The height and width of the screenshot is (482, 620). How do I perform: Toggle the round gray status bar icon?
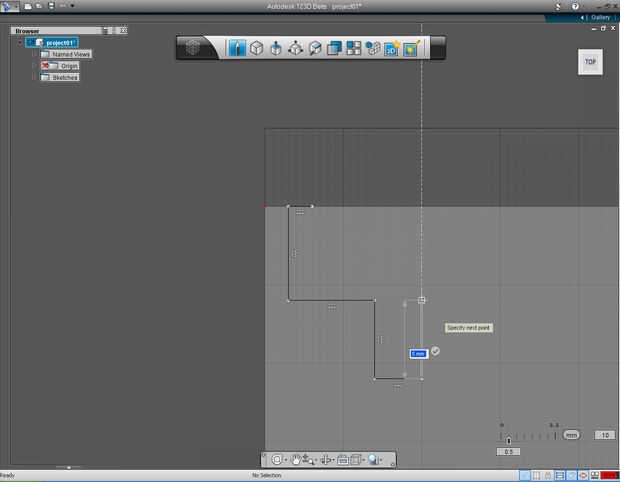pyautogui.click(x=571, y=475)
